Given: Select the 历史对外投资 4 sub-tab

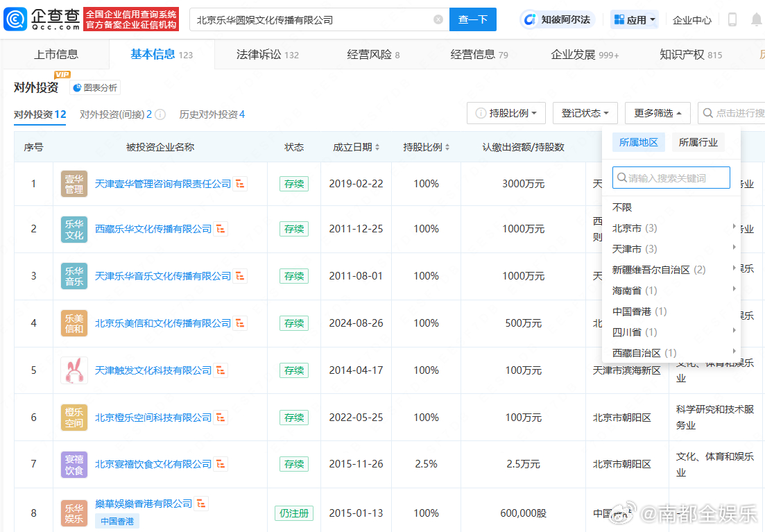Looking at the screenshot, I should click(x=212, y=114).
